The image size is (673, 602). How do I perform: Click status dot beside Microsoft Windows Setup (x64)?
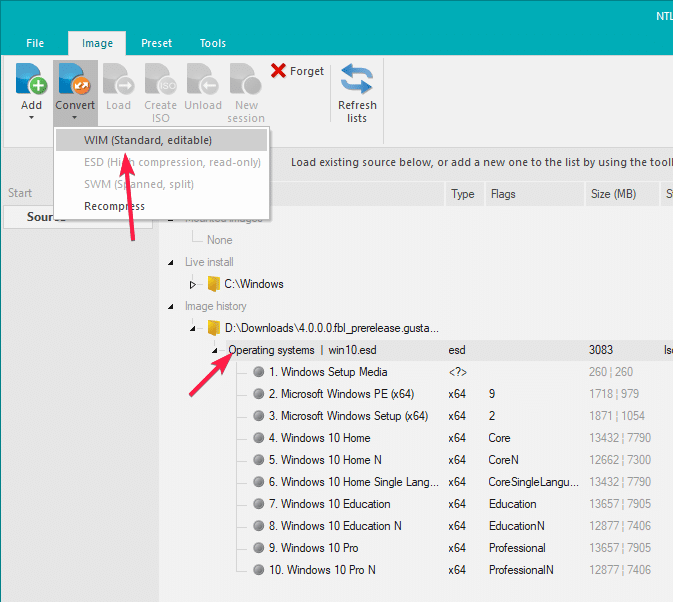[x=258, y=416]
